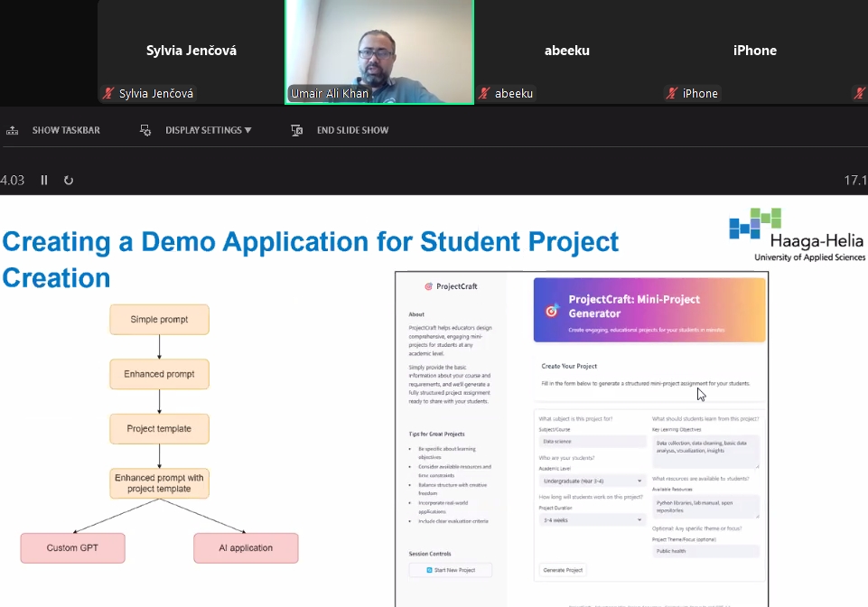The height and width of the screenshot is (607, 868).
Task: Click the Show Taskbar icon
Action: pyautogui.click(x=12, y=130)
